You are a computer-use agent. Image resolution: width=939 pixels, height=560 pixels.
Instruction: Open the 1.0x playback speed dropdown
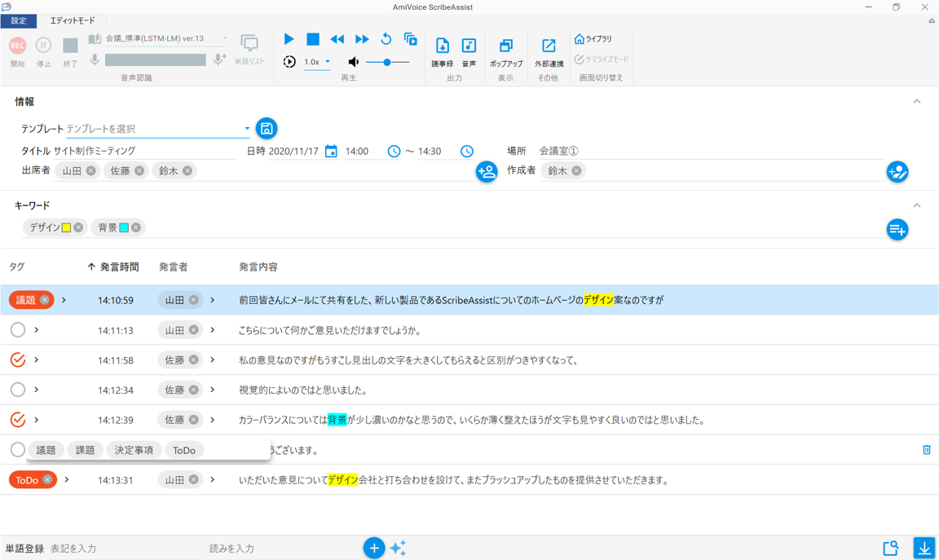click(x=317, y=62)
